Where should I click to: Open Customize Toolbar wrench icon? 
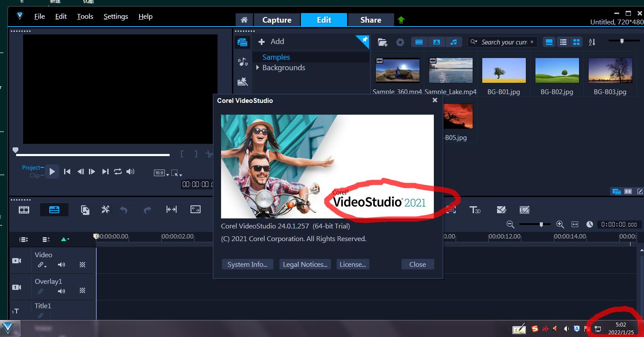(x=105, y=210)
